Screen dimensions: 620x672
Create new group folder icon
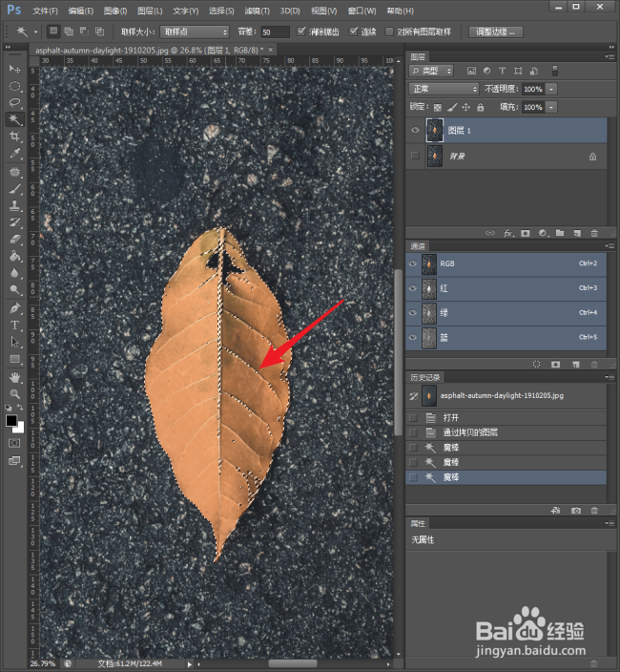click(x=560, y=233)
